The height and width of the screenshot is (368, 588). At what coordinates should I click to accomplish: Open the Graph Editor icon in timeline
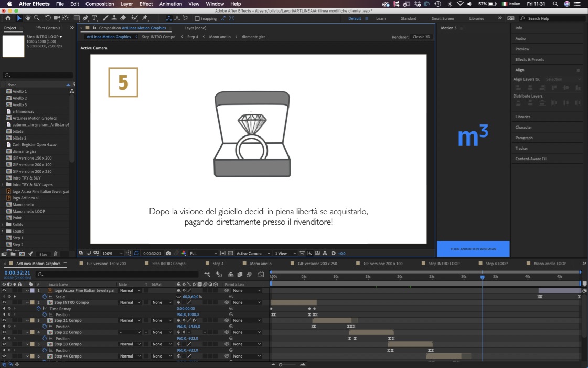[x=261, y=275]
